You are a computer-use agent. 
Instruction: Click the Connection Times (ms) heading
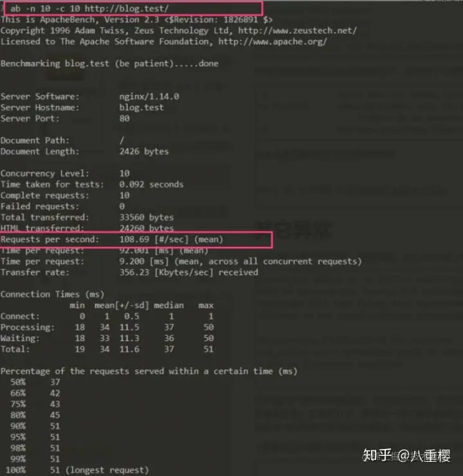coord(52,294)
